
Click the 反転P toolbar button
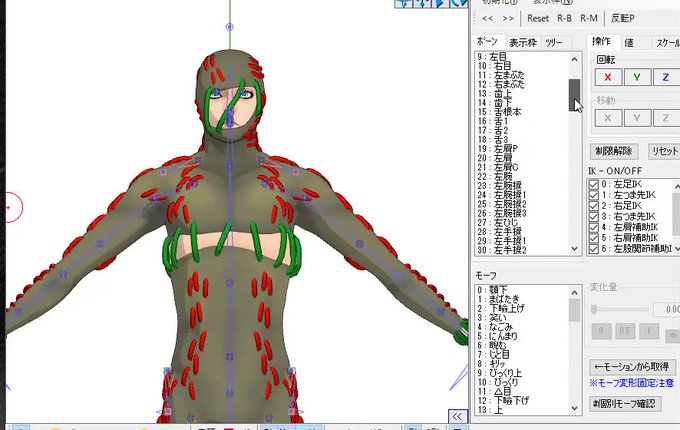pyautogui.click(x=623, y=18)
